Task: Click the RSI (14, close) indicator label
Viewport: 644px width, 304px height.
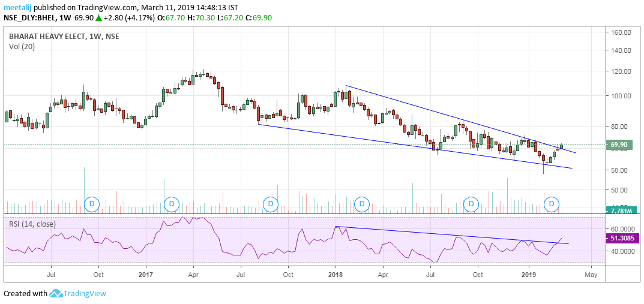Action: point(32,224)
